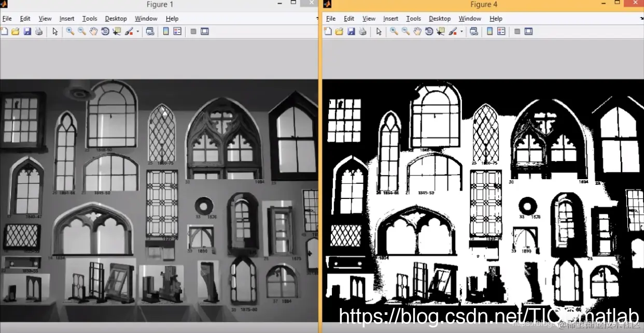Select Edit Plot arrow in Figure 4

tap(379, 32)
